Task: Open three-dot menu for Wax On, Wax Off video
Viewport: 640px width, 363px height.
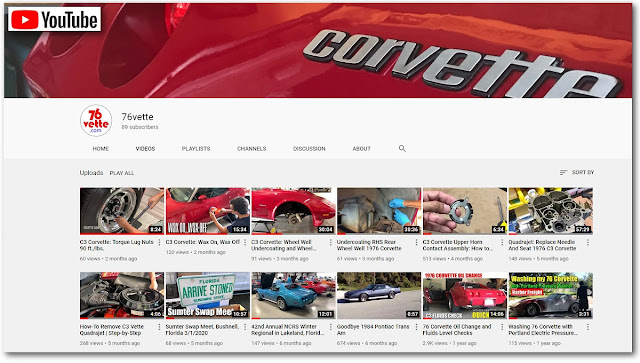Action: [245, 243]
